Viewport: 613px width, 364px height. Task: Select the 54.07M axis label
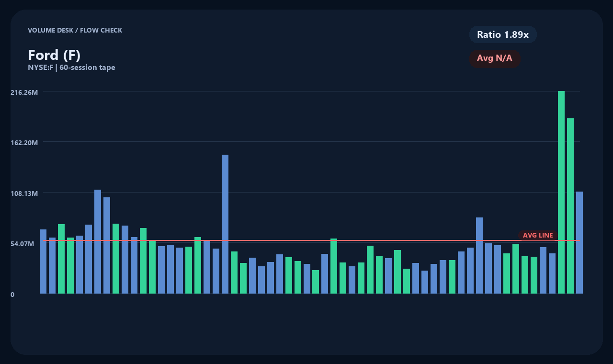(x=22, y=244)
